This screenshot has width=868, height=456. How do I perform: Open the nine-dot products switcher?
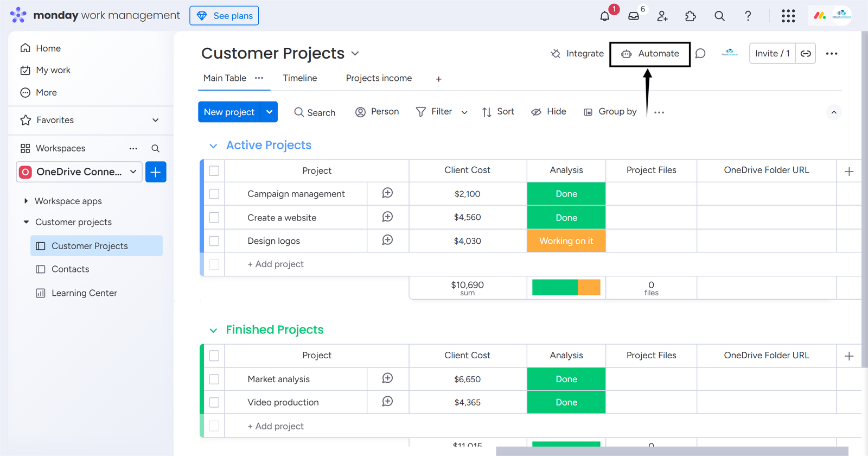(788, 16)
